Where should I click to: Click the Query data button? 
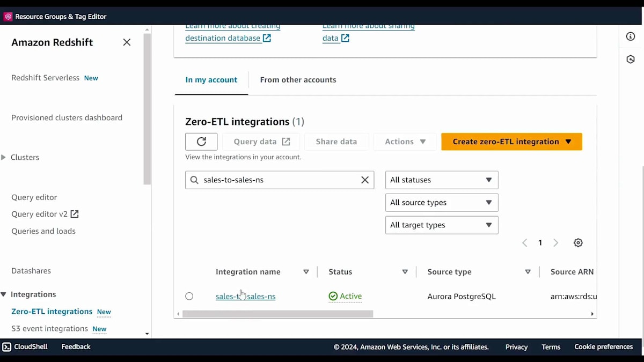(262, 142)
